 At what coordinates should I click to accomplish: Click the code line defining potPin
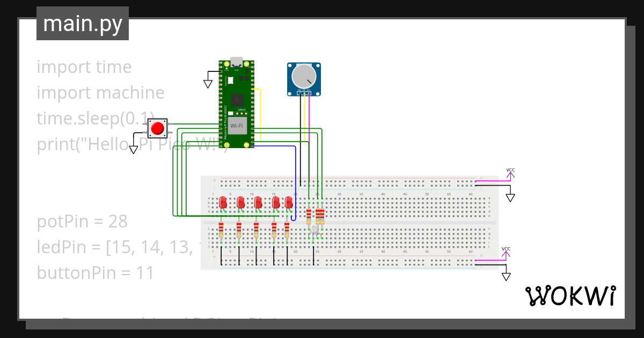point(82,222)
